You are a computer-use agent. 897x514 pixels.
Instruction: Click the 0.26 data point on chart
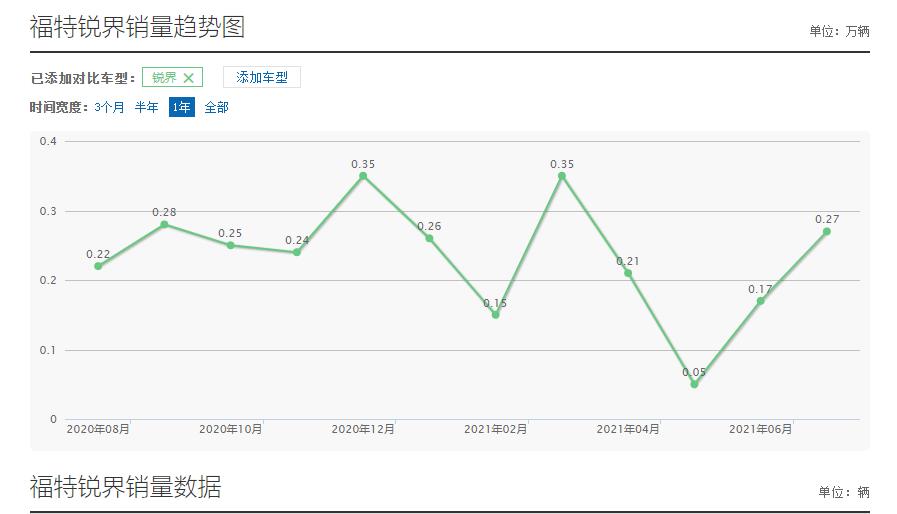click(429, 239)
